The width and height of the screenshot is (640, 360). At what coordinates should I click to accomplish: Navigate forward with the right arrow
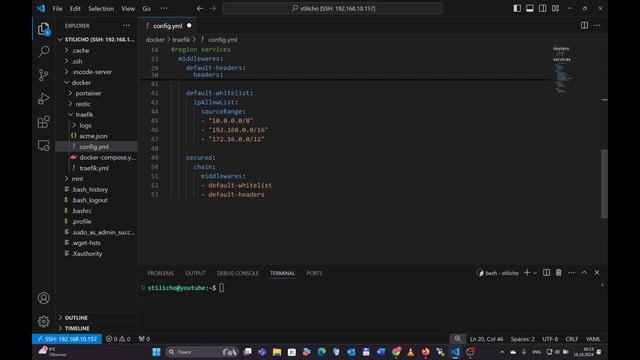coord(213,8)
